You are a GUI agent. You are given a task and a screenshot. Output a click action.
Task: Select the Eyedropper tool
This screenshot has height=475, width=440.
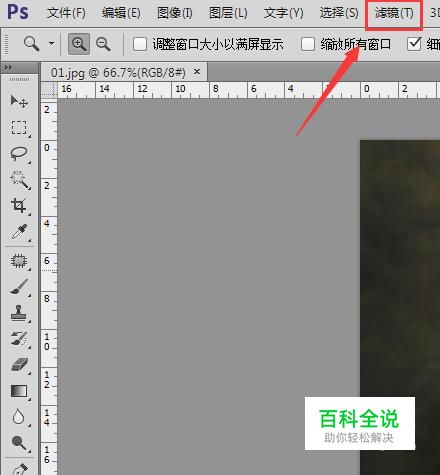[x=19, y=232]
